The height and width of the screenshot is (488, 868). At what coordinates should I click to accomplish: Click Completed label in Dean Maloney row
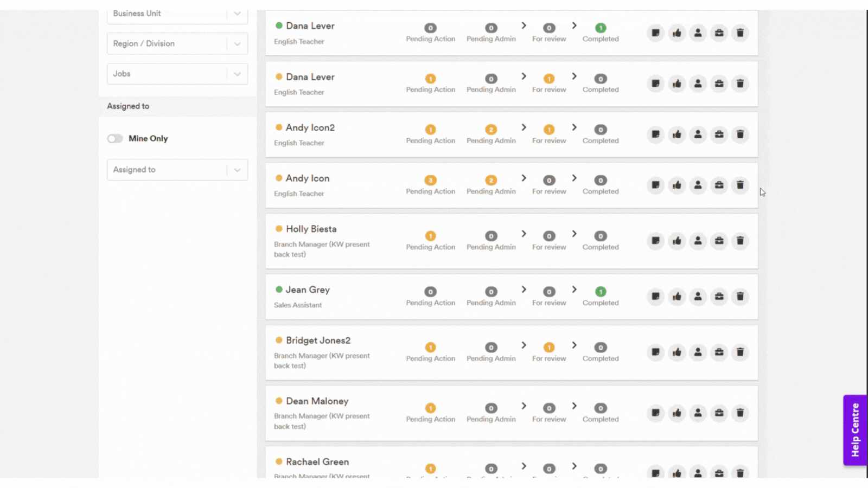601,420
